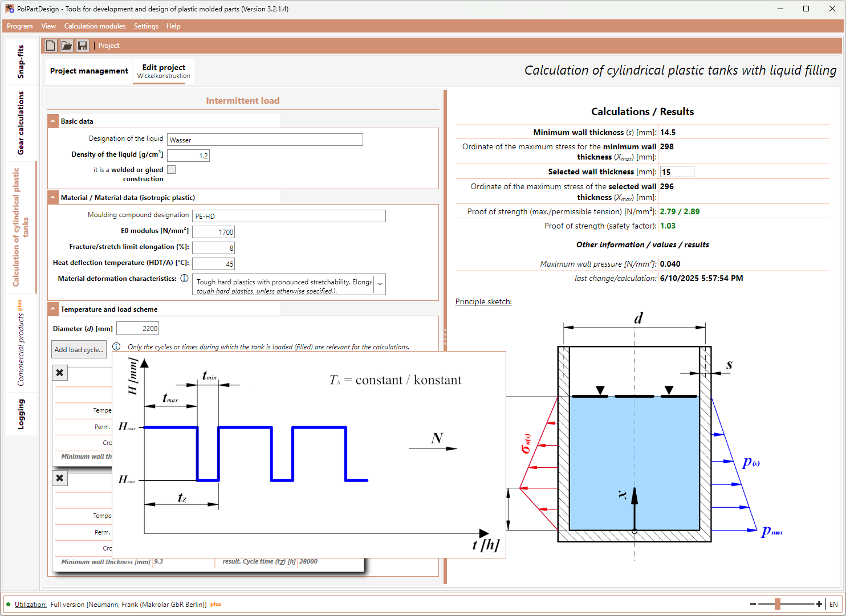Click the New project document icon

(51, 46)
